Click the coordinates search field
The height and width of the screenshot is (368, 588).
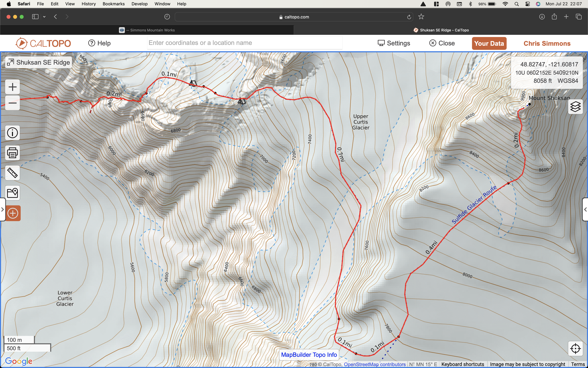tap(245, 43)
